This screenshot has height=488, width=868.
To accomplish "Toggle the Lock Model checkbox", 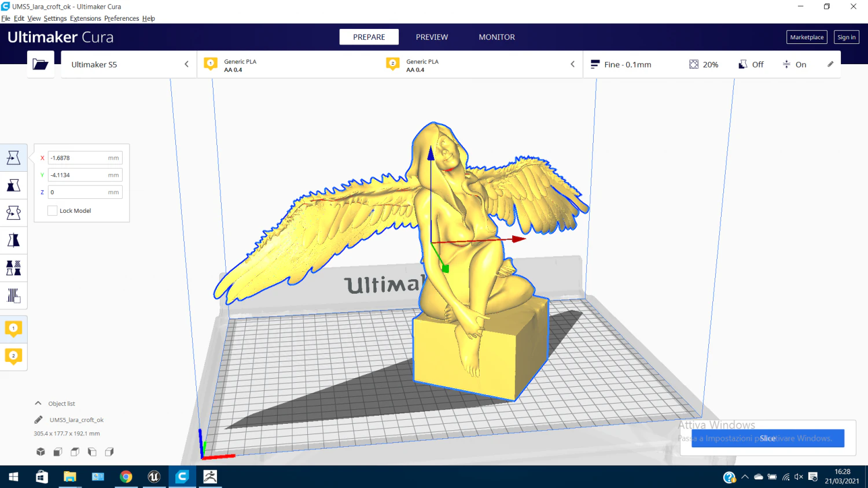I will point(53,210).
